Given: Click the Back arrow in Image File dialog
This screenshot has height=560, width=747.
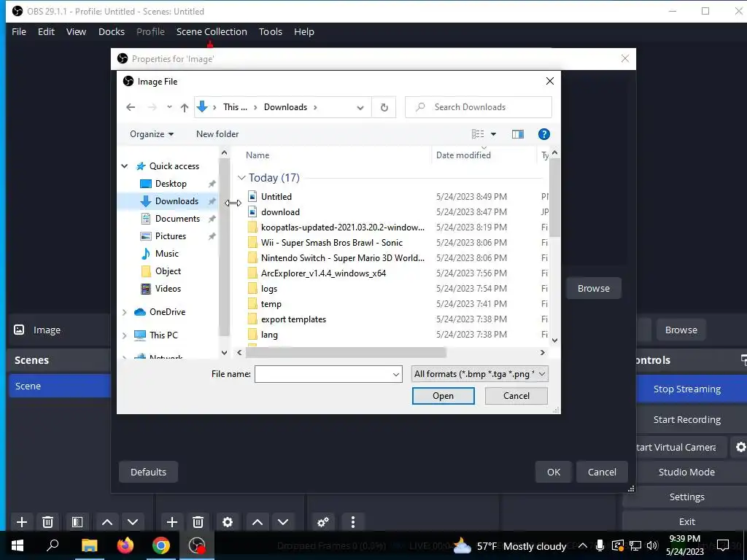Looking at the screenshot, I should click(x=131, y=107).
